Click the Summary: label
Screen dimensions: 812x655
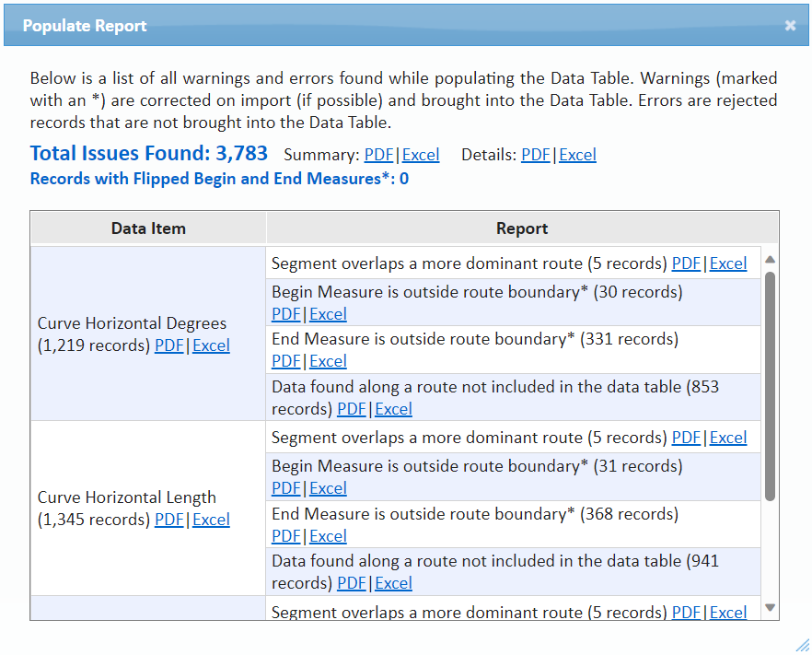(x=321, y=155)
